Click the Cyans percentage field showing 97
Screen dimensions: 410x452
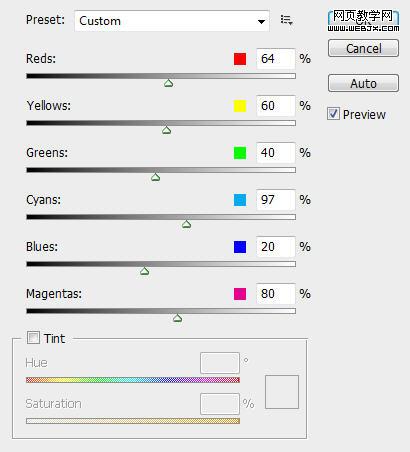[x=276, y=200]
